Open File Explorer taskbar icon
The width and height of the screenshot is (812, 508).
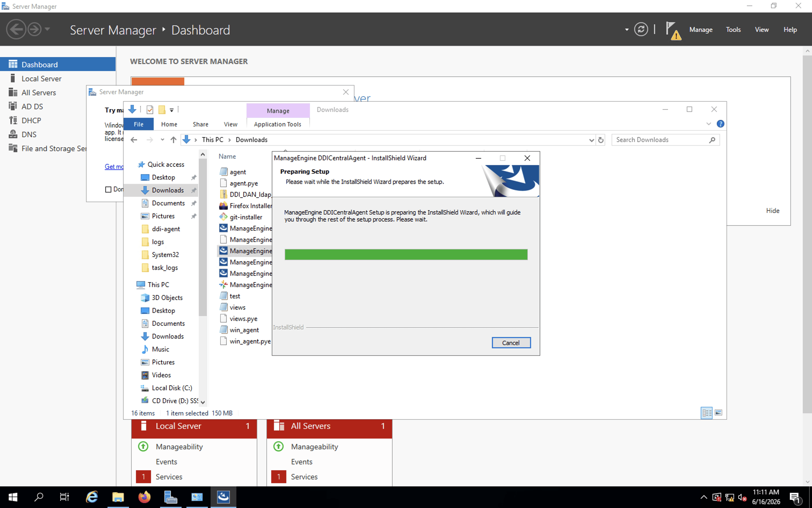tap(118, 497)
